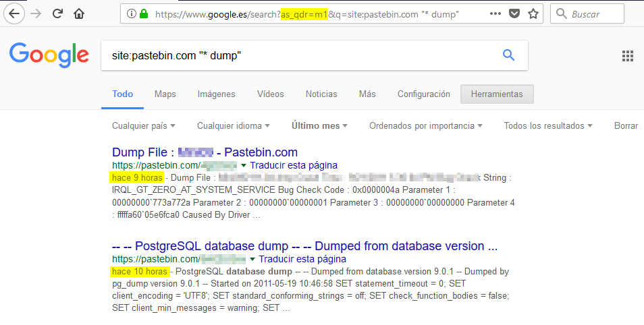The width and height of the screenshot is (644, 325).
Task: Click Traducir esta página for Dump File result
Action: click(293, 165)
